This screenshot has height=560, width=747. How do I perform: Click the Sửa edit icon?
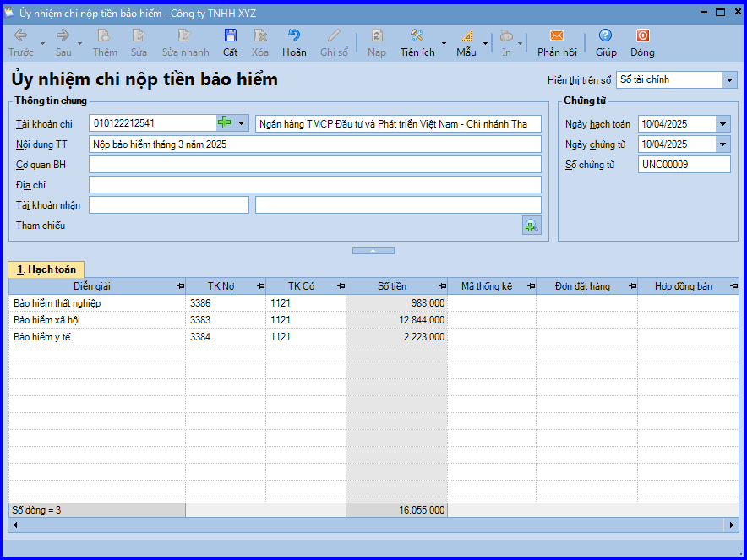pyautogui.click(x=139, y=35)
